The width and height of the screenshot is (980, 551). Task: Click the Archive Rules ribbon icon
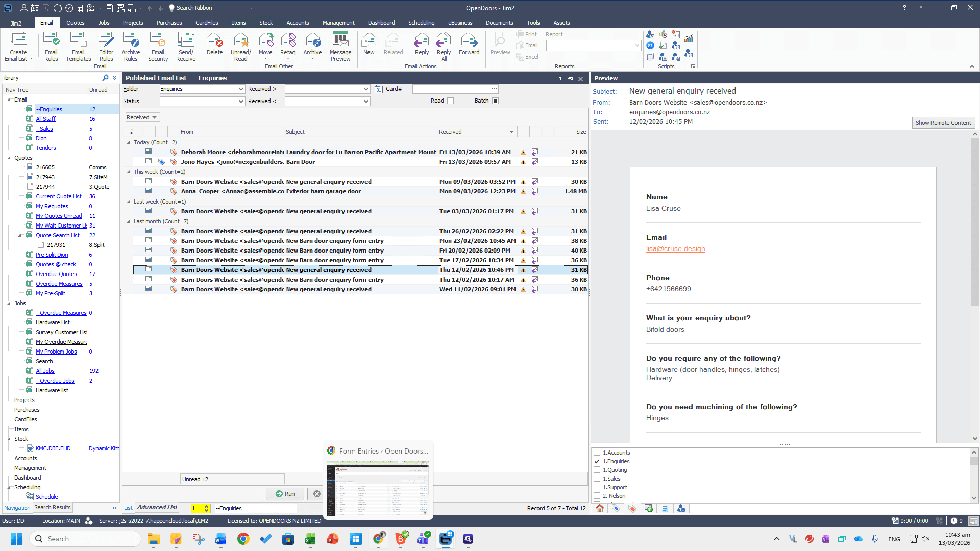131,46
